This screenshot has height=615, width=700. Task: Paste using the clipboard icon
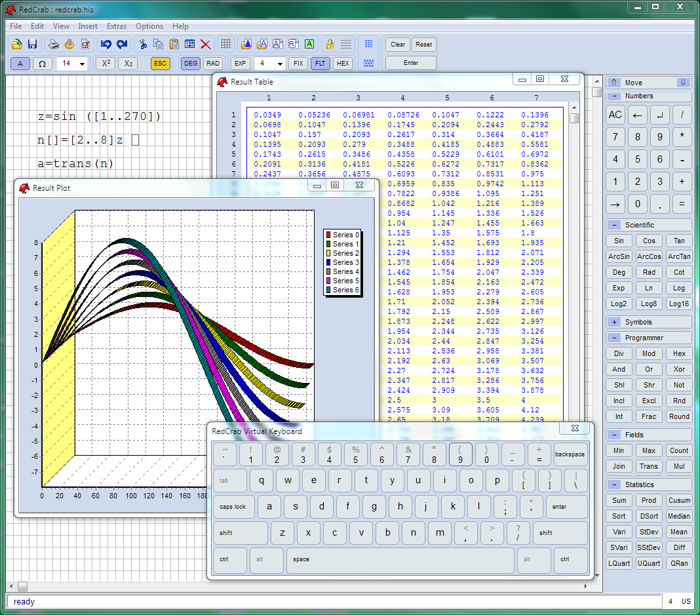[x=174, y=44]
